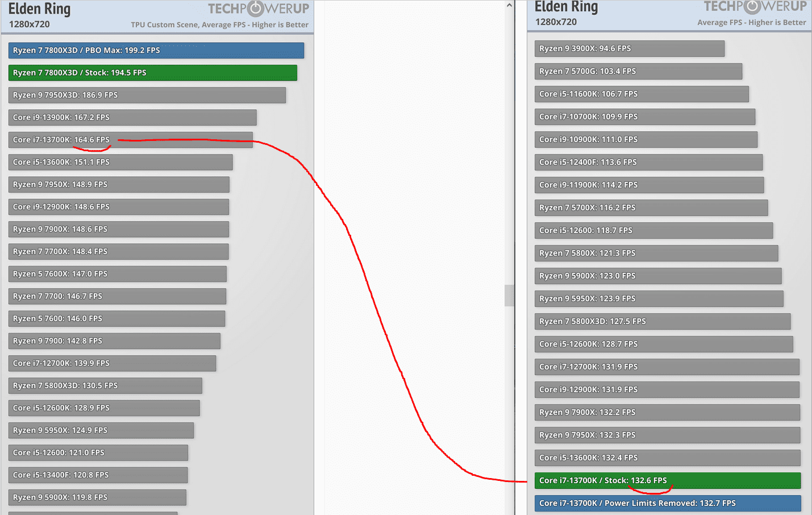Image resolution: width=812 pixels, height=515 pixels.
Task: Click the 'Ryzen 7 5800X3D: 127.5 FPS' bar
Action: (x=663, y=321)
